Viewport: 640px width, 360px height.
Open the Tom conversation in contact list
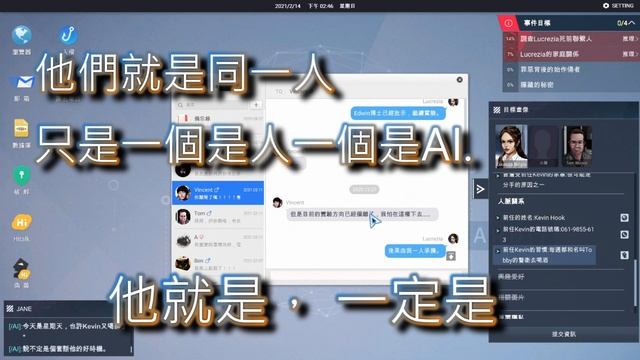(x=218, y=216)
